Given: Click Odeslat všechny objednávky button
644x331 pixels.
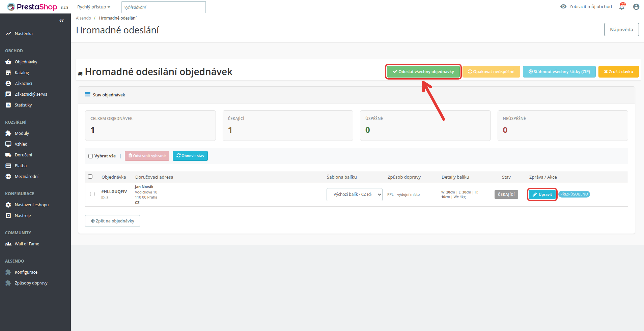Looking at the screenshot, I should point(423,72).
